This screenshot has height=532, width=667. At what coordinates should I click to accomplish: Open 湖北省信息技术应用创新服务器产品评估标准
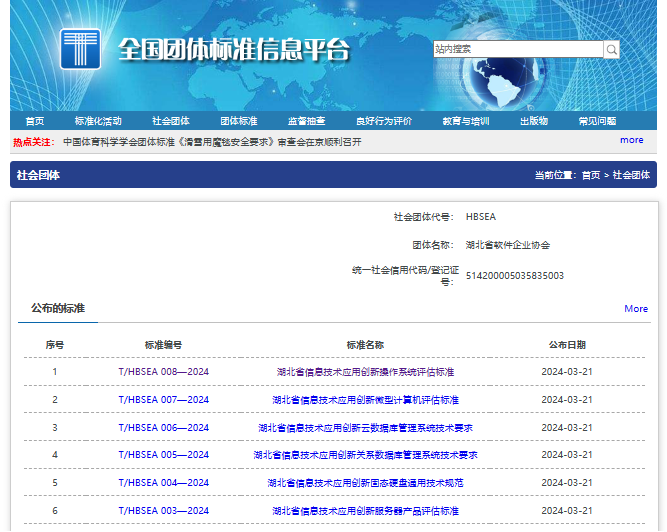tap(365, 511)
